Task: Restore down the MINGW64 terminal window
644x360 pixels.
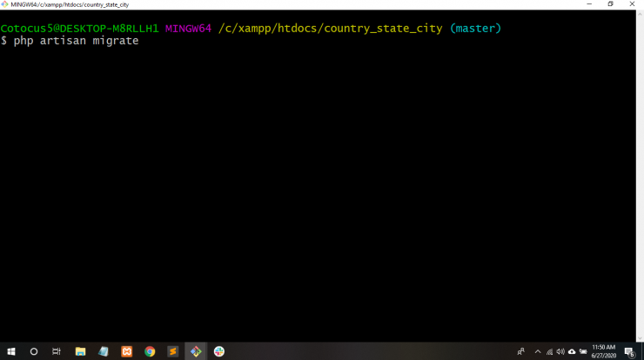Action: pyautogui.click(x=610, y=4)
